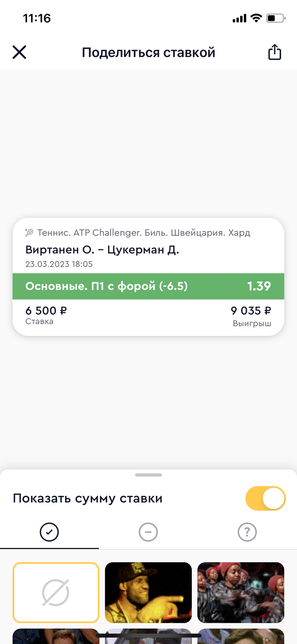Tap the bottom sheet drag handle

click(x=148, y=475)
